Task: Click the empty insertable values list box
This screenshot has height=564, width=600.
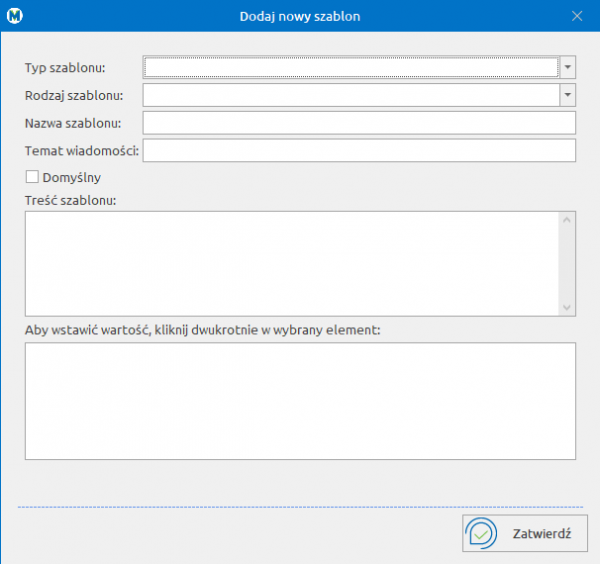Action: click(300, 401)
